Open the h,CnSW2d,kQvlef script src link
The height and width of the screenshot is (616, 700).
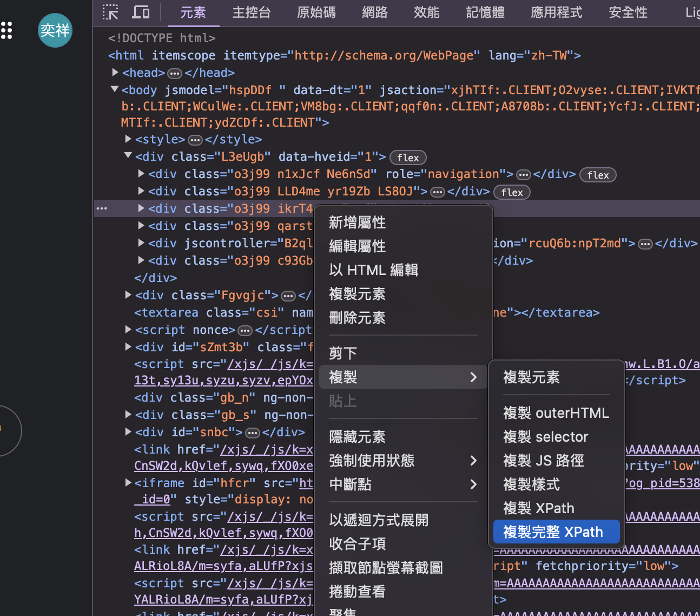pos(223,533)
